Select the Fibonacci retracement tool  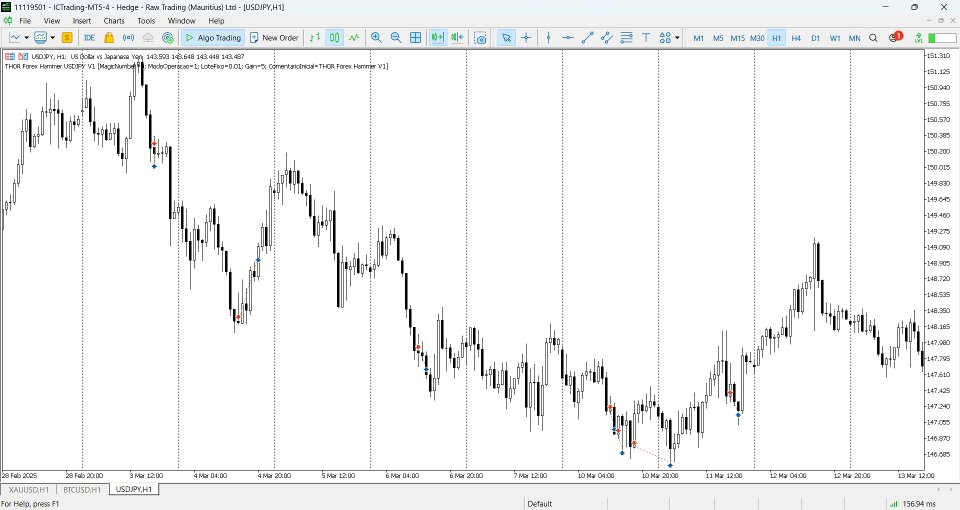(626, 38)
